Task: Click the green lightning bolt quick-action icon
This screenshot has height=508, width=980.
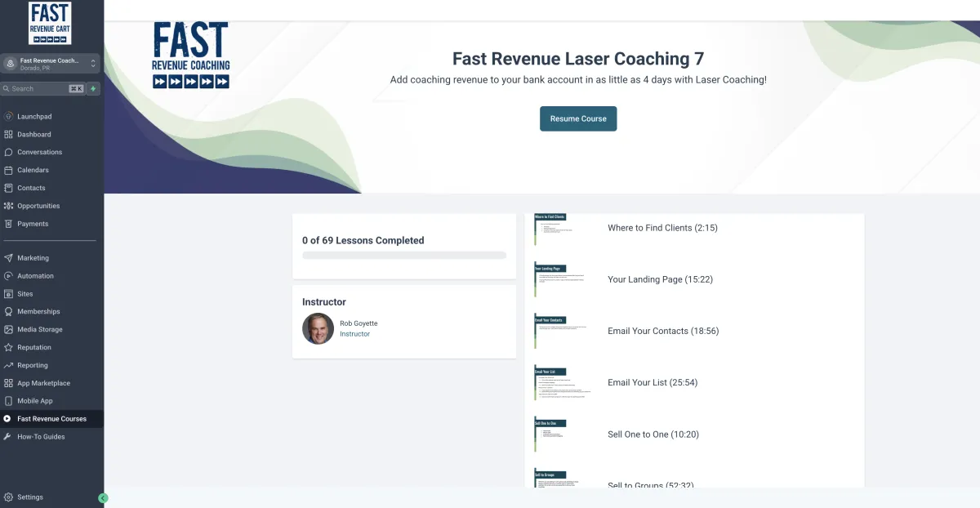Action: (93, 89)
